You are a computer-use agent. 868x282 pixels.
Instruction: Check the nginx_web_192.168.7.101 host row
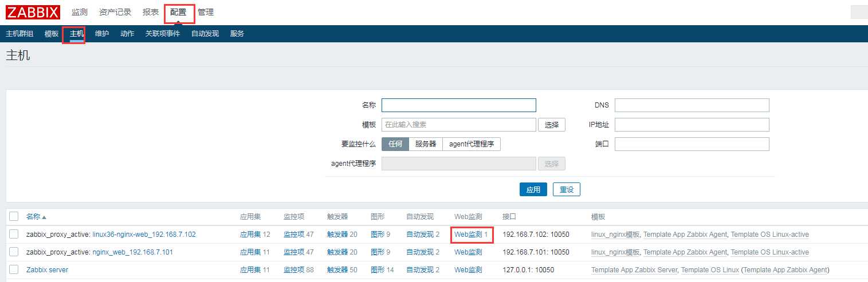click(14, 252)
